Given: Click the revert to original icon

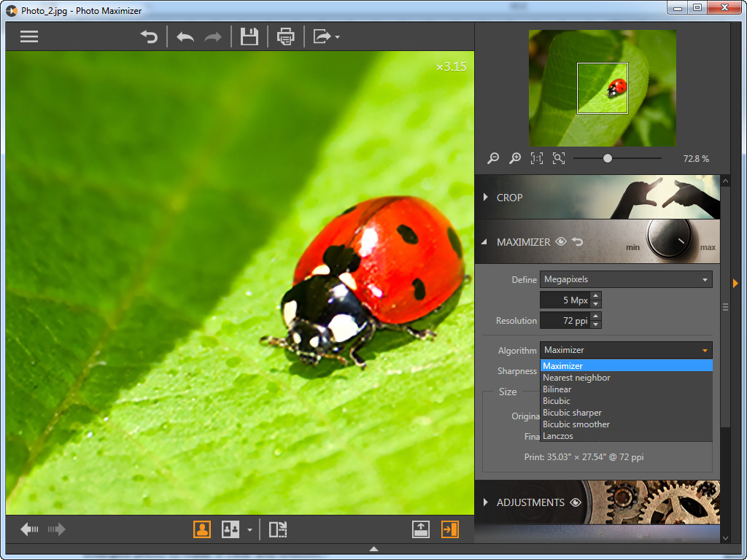Looking at the screenshot, I should coord(149,36).
